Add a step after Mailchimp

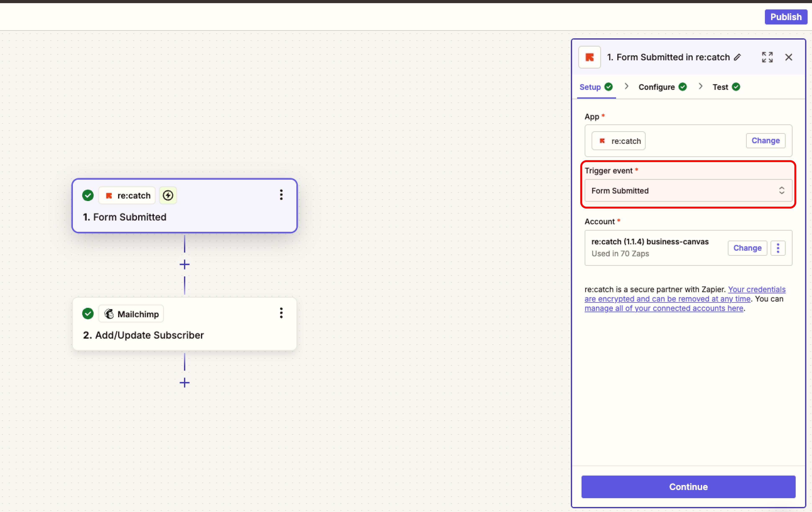(x=184, y=383)
